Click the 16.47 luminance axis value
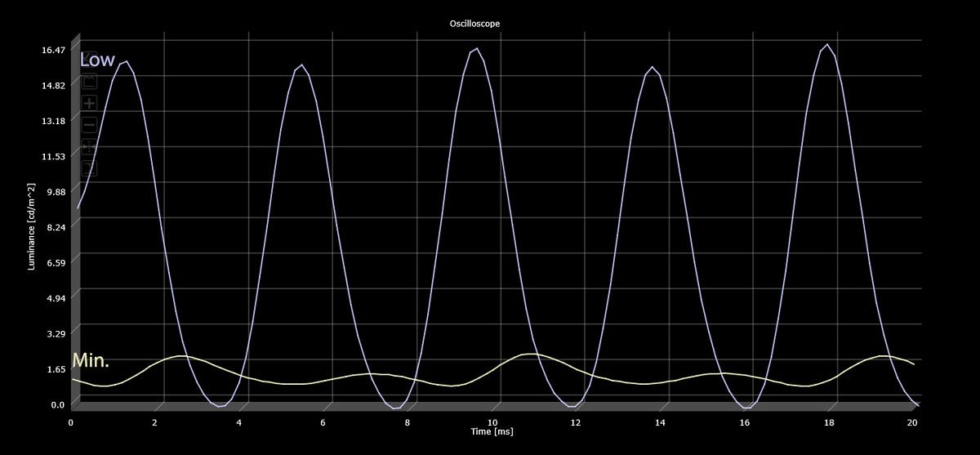980x455 pixels. (x=54, y=50)
